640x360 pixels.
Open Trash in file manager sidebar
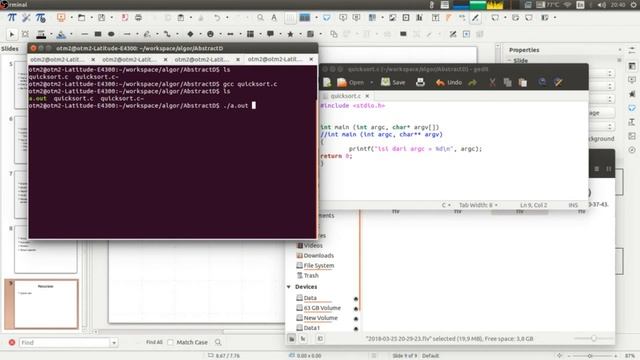coord(311,276)
